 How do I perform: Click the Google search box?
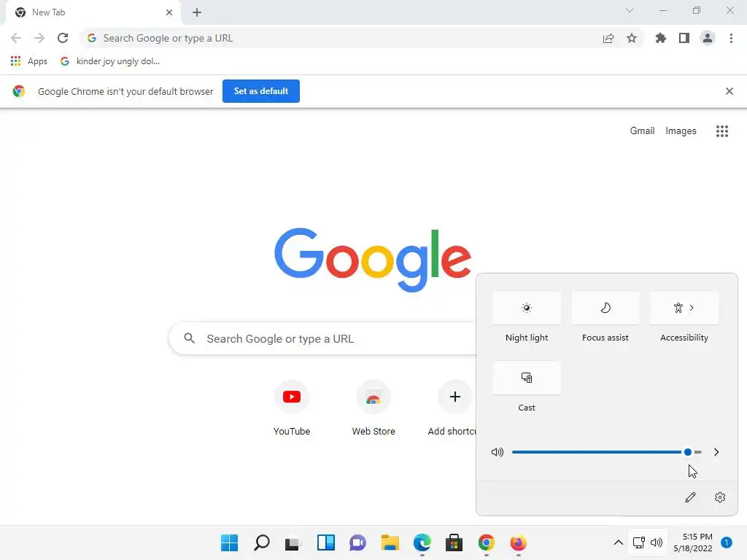[323, 338]
